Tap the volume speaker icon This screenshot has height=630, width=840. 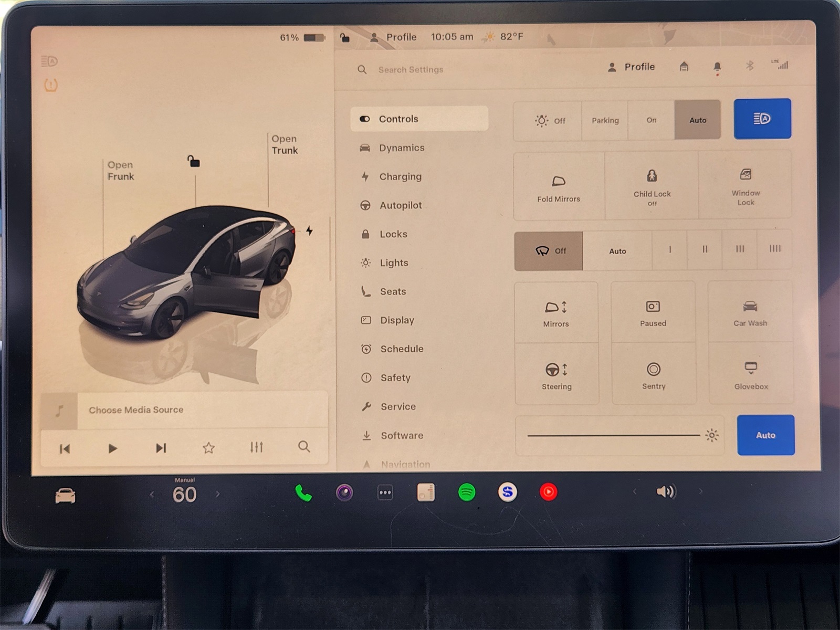pos(666,491)
